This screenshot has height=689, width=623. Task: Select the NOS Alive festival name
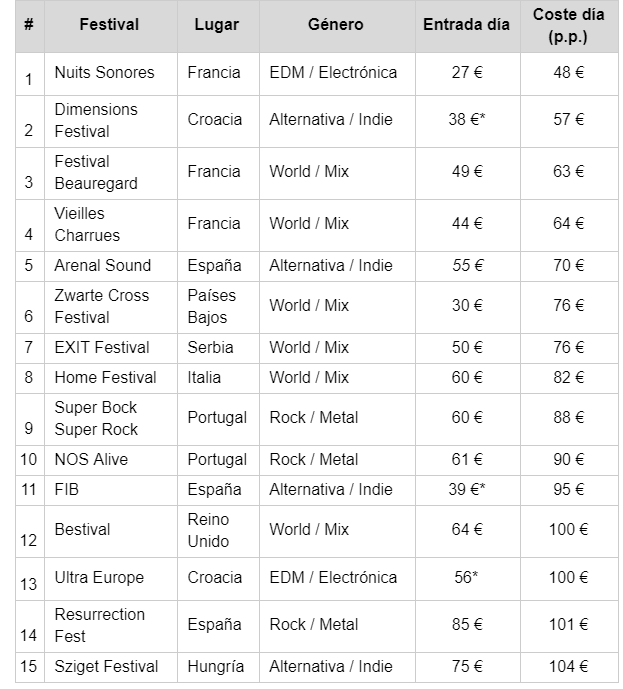[x=91, y=460]
